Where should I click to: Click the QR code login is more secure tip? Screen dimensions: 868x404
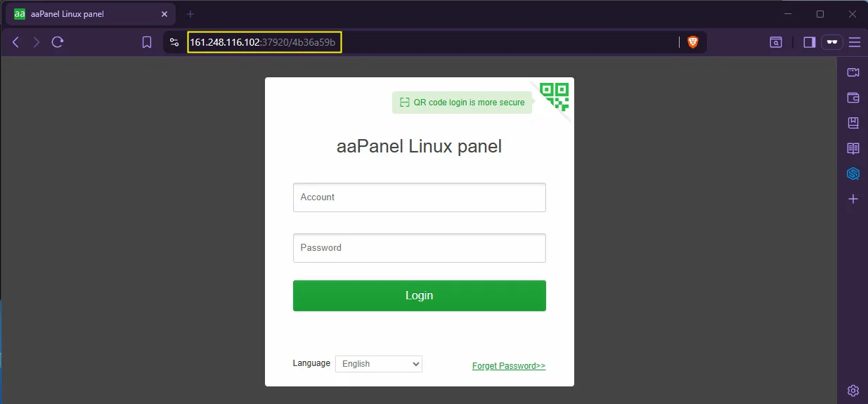tap(462, 103)
